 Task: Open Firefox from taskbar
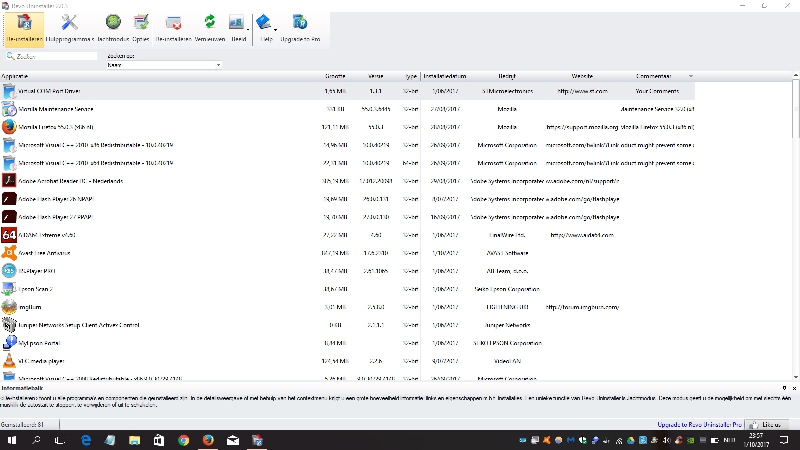pyautogui.click(x=208, y=440)
